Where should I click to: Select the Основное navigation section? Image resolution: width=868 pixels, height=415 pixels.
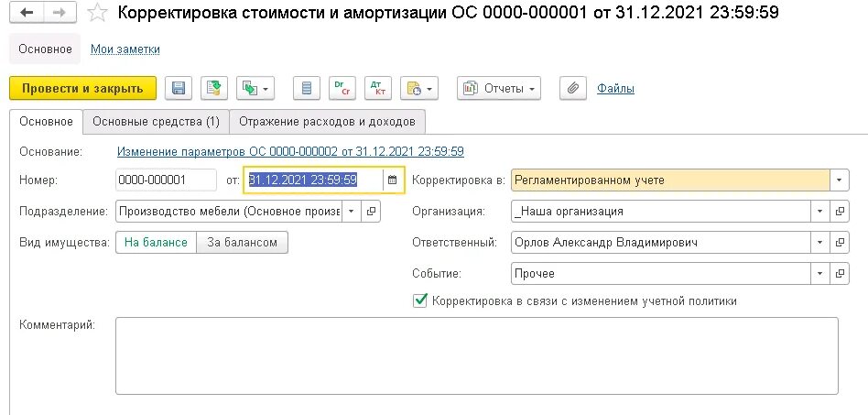coord(45,49)
